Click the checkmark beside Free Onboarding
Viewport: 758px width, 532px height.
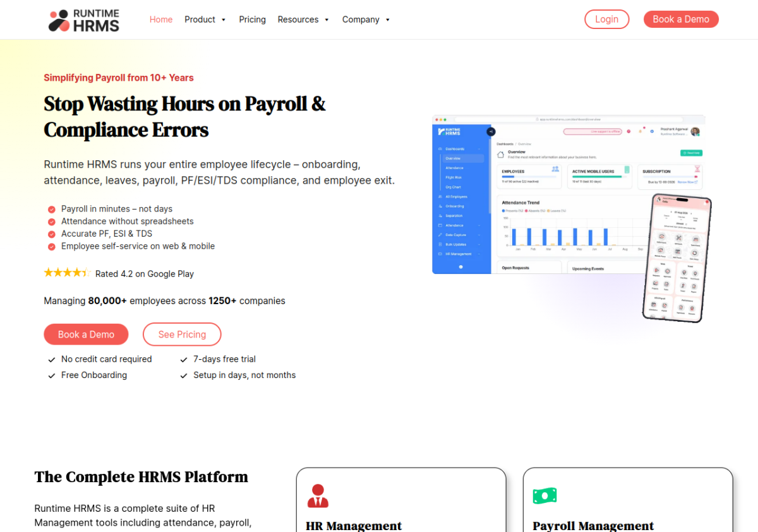52,375
